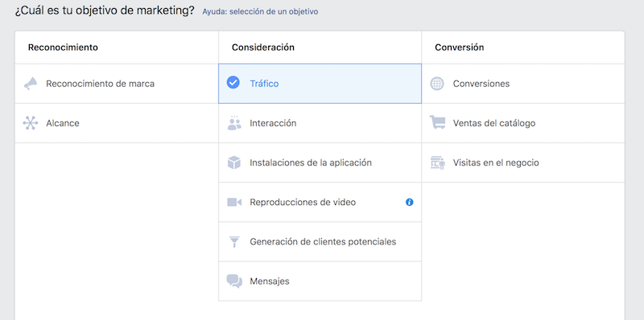Click the globe icon next to Conversiones

click(x=437, y=84)
